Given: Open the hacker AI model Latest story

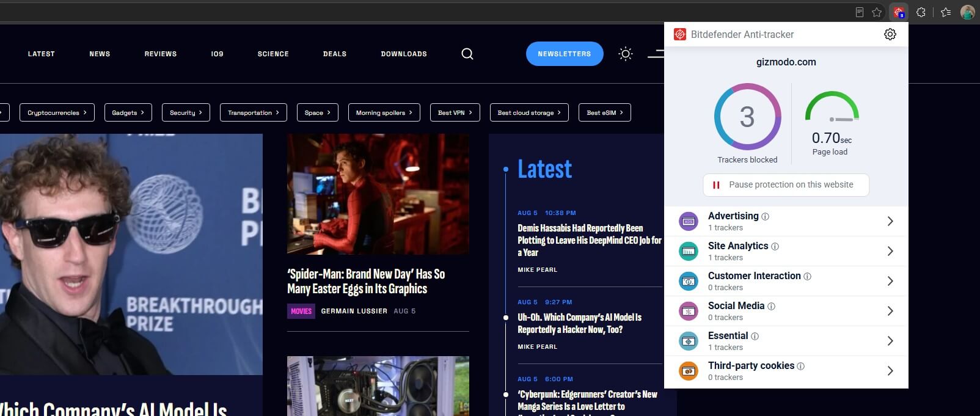Looking at the screenshot, I should coord(579,323).
